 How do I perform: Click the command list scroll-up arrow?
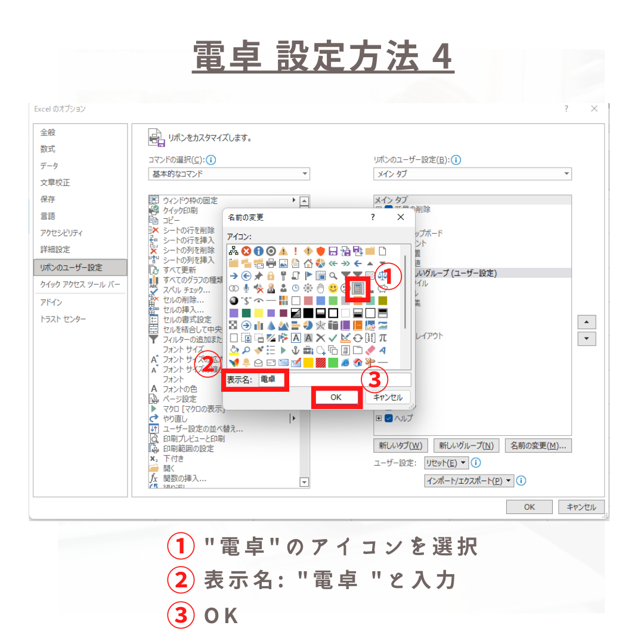(304, 202)
